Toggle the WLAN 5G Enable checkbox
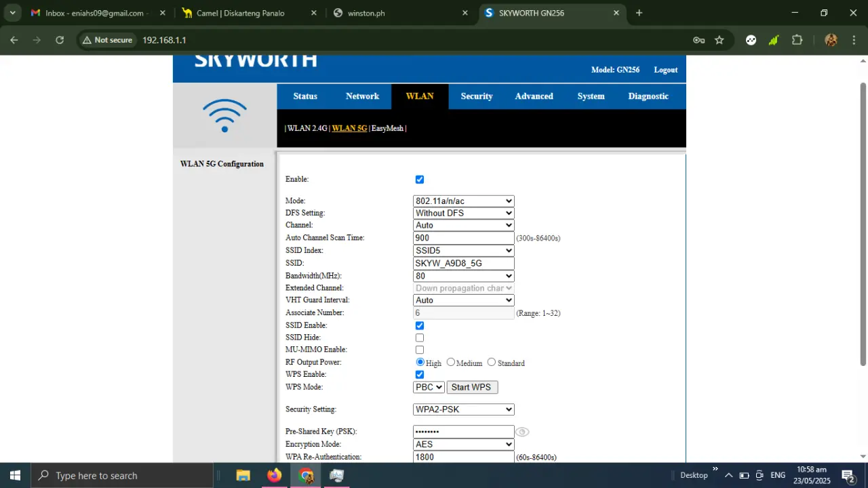Viewport: 868px width, 488px height. [x=420, y=180]
